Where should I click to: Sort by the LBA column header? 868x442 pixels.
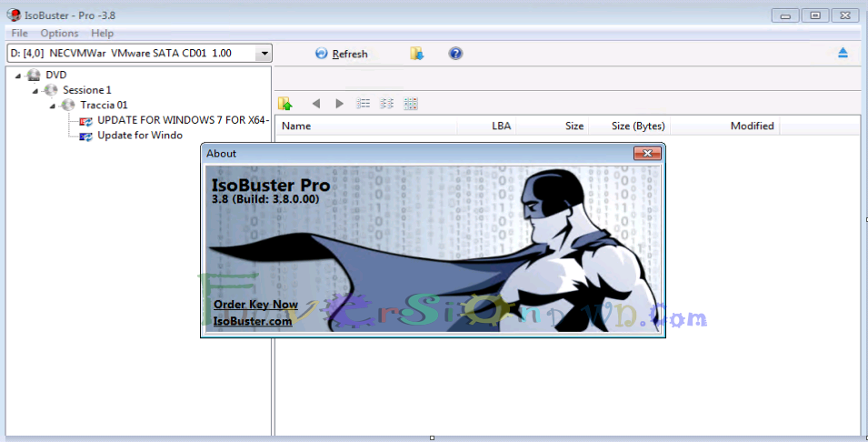click(x=486, y=126)
